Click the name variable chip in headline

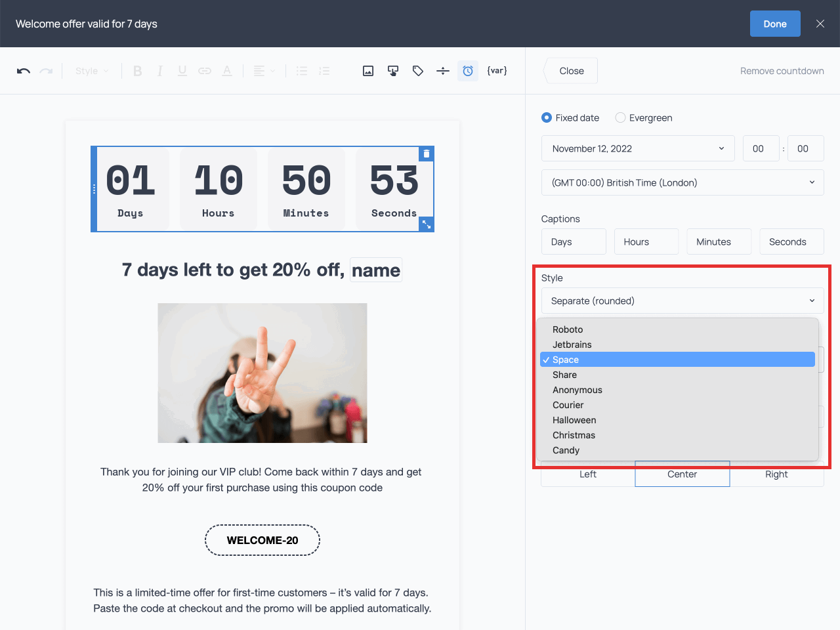pyautogui.click(x=376, y=270)
